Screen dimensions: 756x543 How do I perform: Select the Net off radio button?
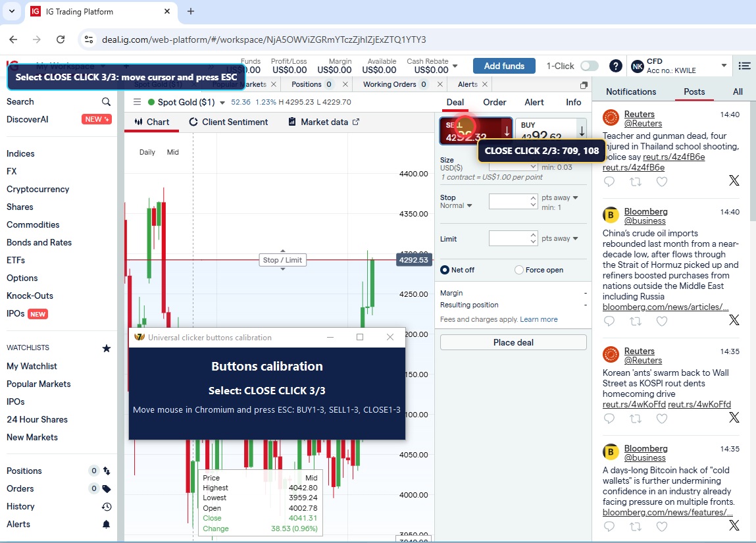445,270
